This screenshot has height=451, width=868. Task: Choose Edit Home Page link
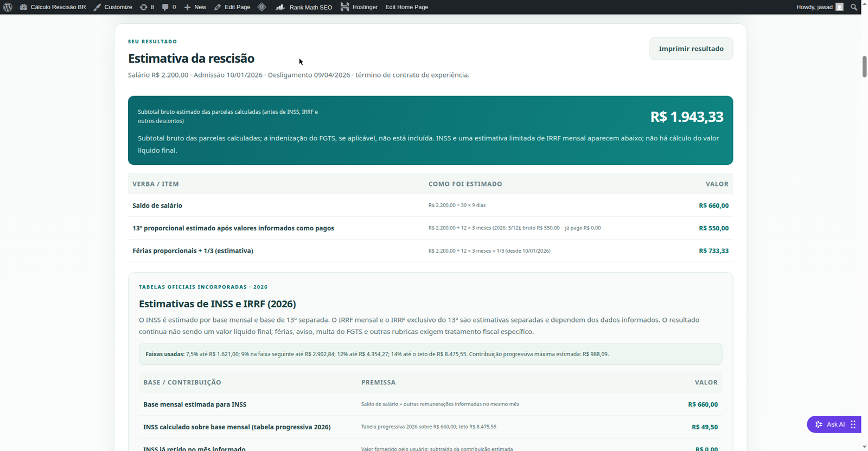coord(407,7)
